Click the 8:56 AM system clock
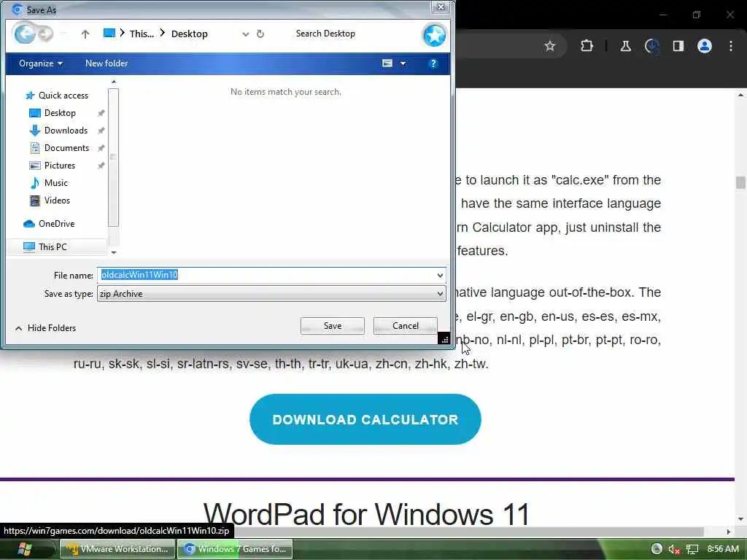This screenshot has height=560, width=747. [x=723, y=549]
